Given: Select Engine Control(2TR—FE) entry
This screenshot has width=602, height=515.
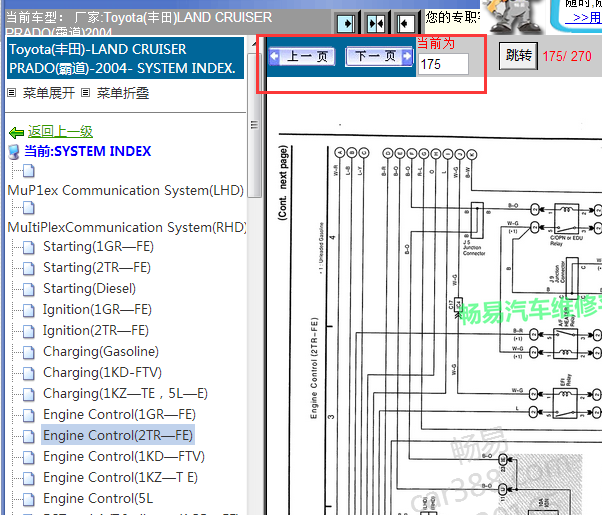Looking at the screenshot, I should pos(118,436).
